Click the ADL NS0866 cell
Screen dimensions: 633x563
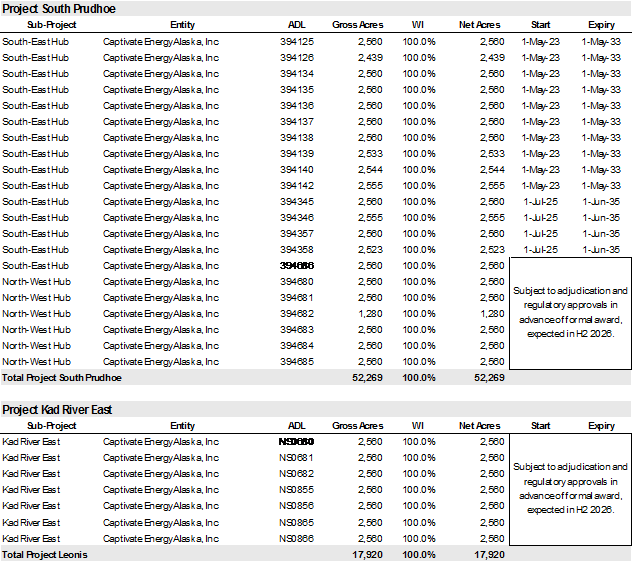click(297, 538)
